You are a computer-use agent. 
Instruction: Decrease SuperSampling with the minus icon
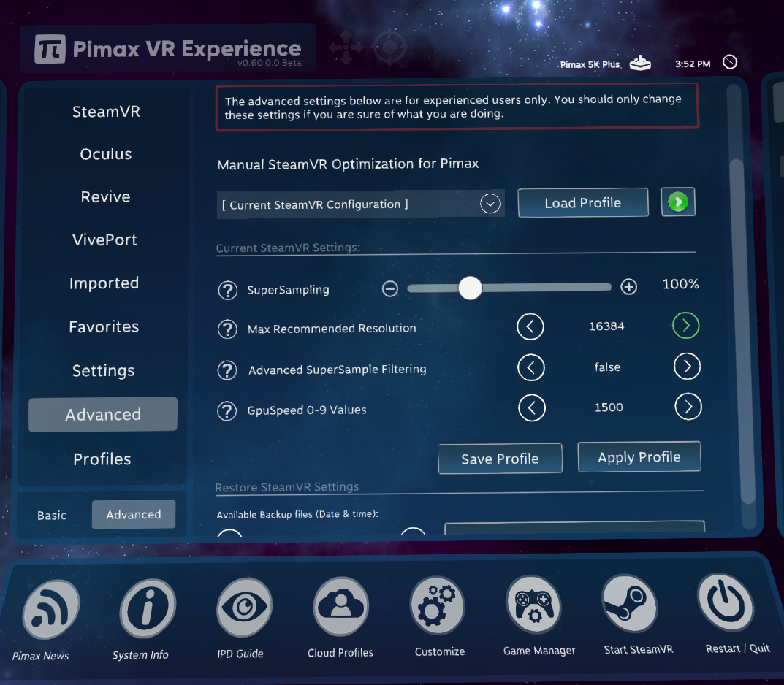[x=390, y=288]
